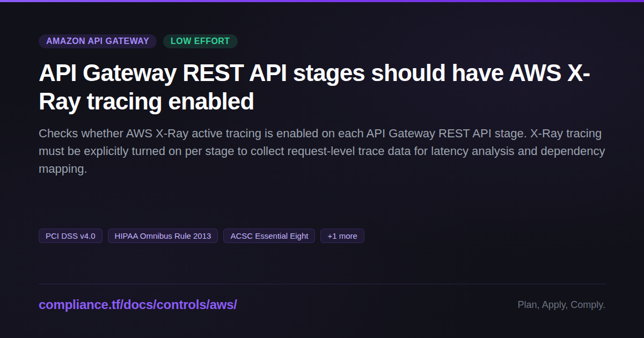Select the ACSC Essential Eight tag

click(269, 236)
